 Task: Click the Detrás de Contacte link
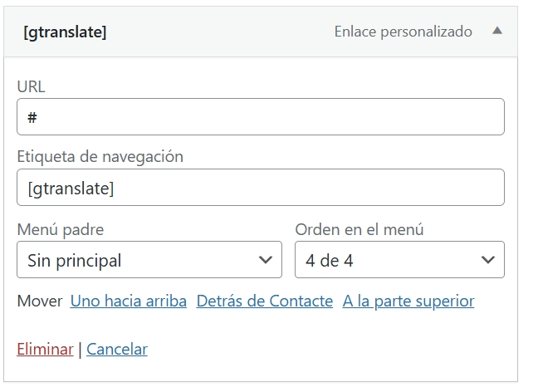pos(264,301)
